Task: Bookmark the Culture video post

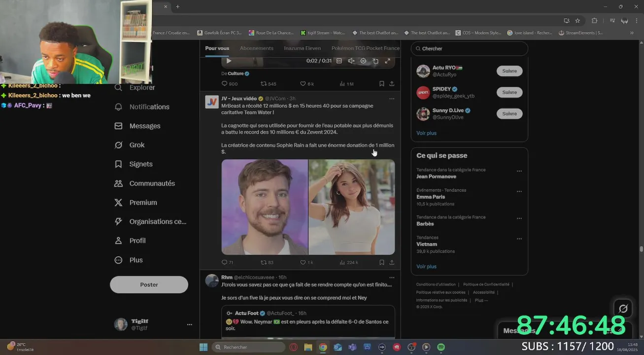Action: [x=381, y=84]
